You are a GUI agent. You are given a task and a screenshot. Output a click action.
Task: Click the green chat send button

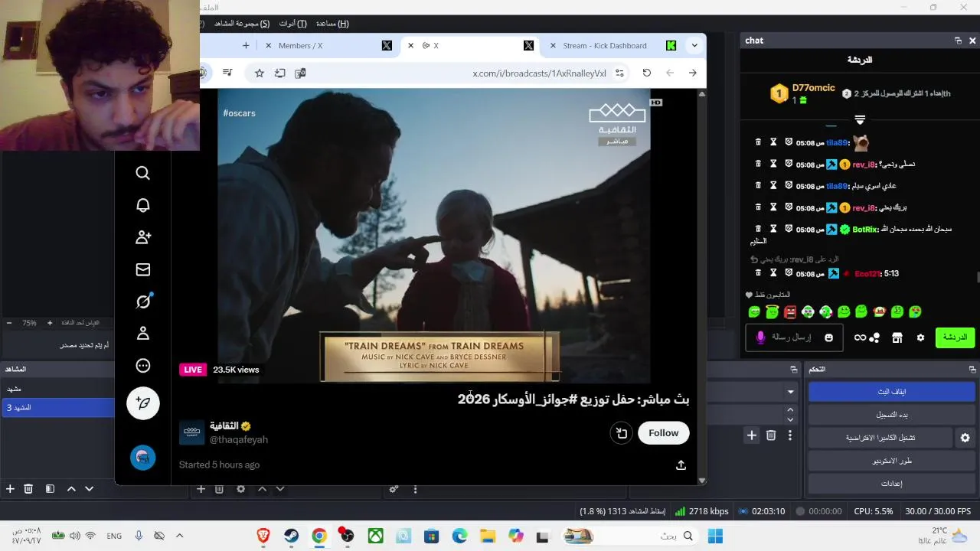coord(955,337)
